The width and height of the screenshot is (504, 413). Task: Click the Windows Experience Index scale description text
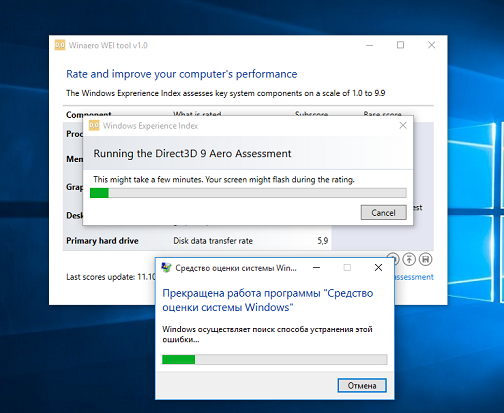226,93
